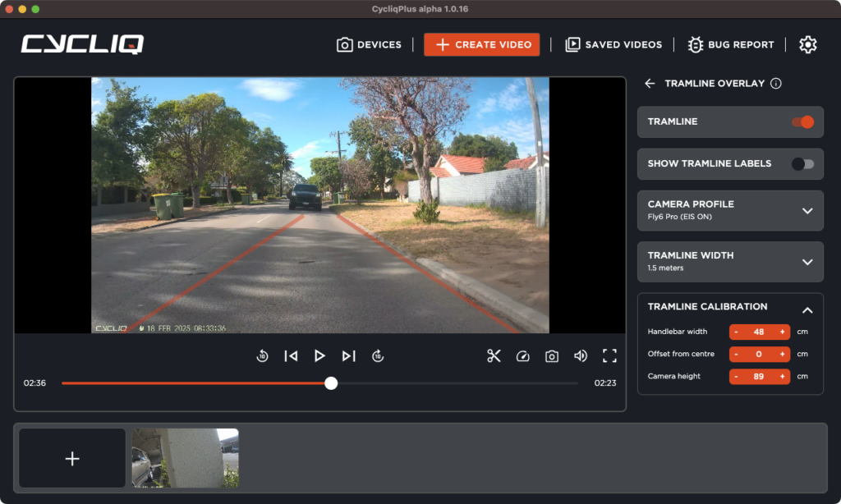Skip to next clip
Screen dimensions: 841x504
click(348, 355)
